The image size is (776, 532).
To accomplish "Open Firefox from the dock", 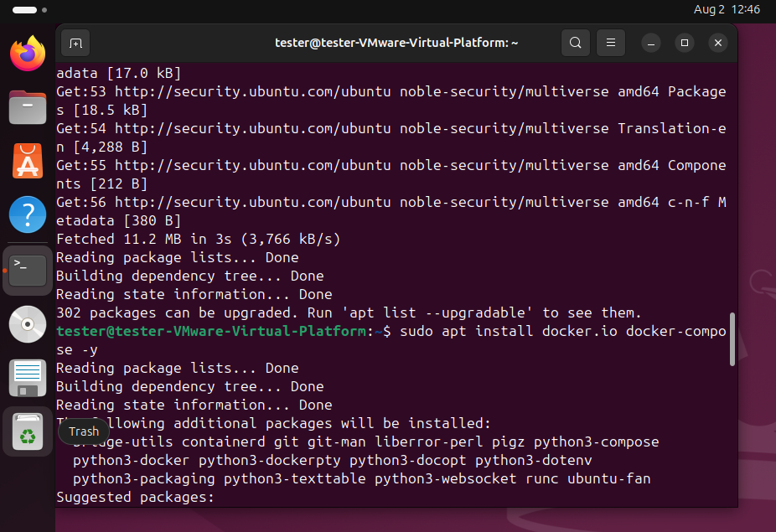I will pyautogui.click(x=28, y=54).
